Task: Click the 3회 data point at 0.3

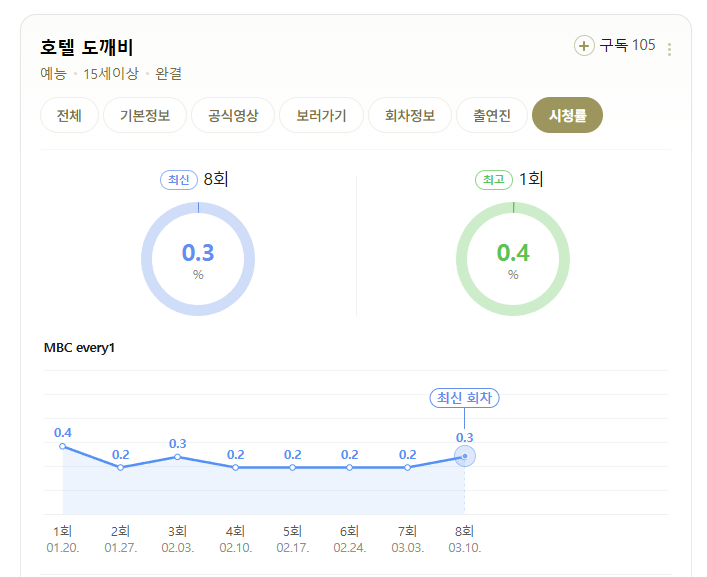Action: click(x=178, y=457)
